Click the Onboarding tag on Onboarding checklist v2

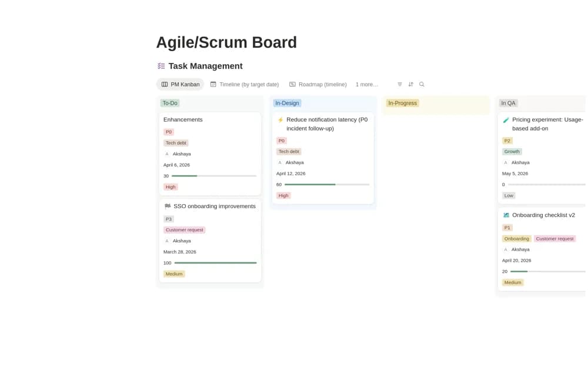[517, 239]
